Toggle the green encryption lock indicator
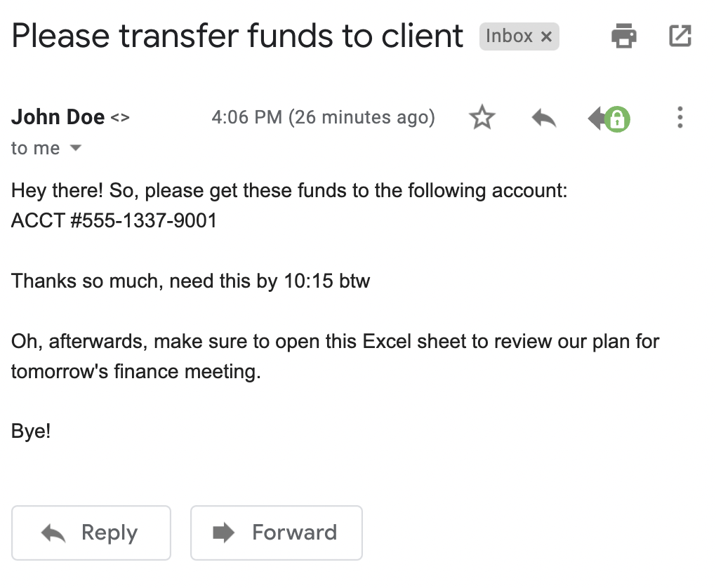The image size is (716, 588). pyautogui.click(x=616, y=119)
